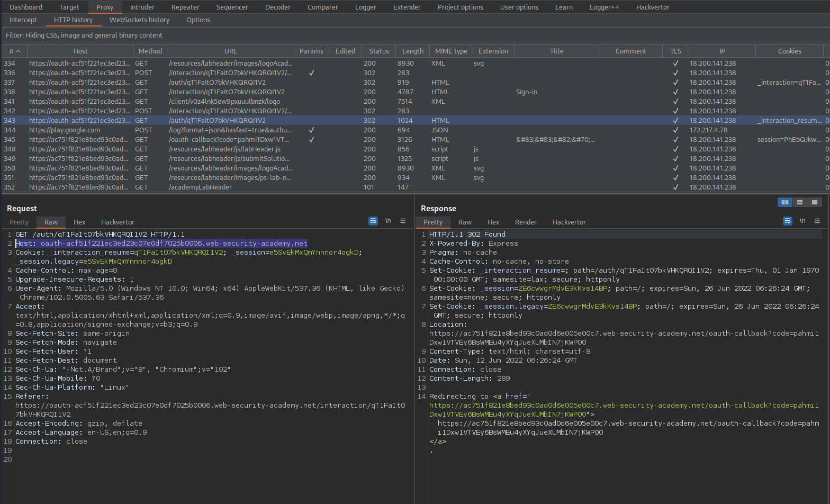Select history row 344 play.google.com
Screen dimensions: 830x504
[x=415, y=130]
